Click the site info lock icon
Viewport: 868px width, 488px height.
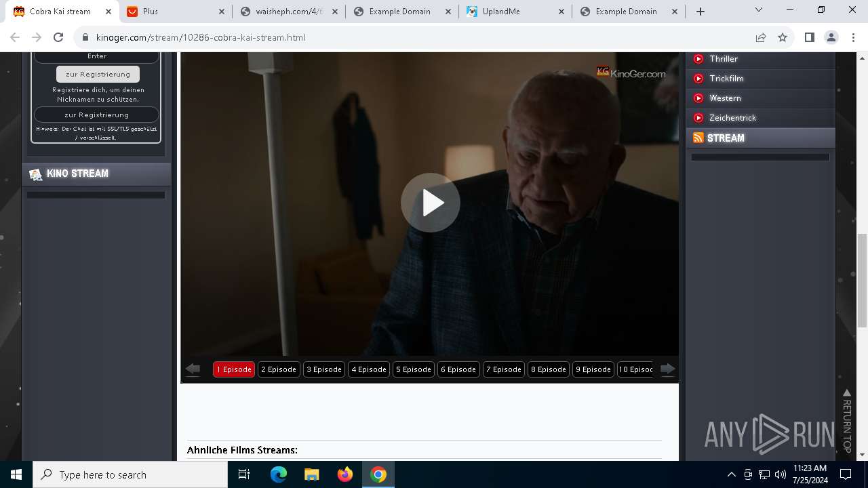coord(85,37)
